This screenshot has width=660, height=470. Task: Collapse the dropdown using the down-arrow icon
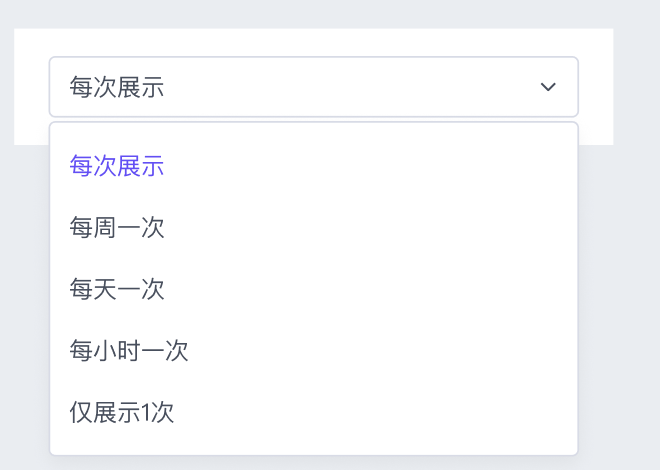click(548, 87)
